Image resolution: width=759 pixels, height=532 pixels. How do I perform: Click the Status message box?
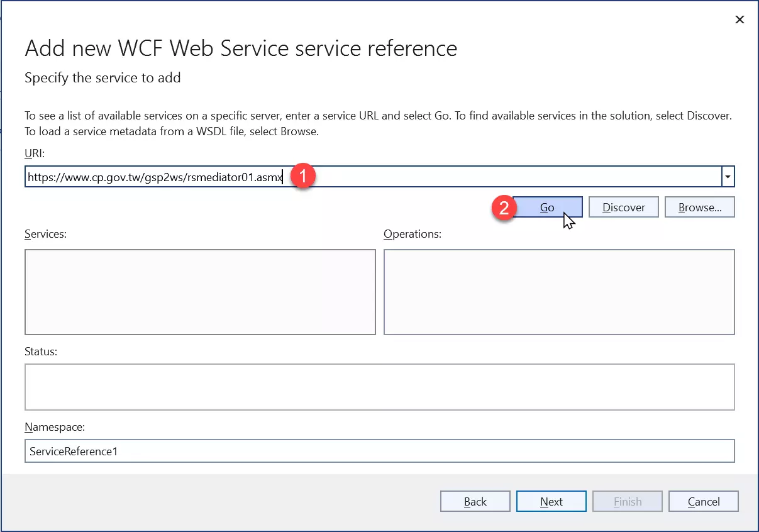(x=380, y=387)
